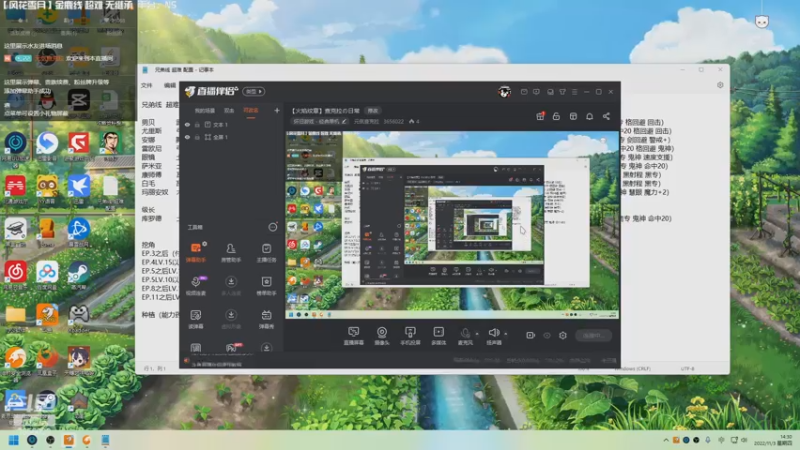This screenshot has height=450, width=800.
Task: Toggle visibility of 全屏 1 source
Action: coord(187,137)
